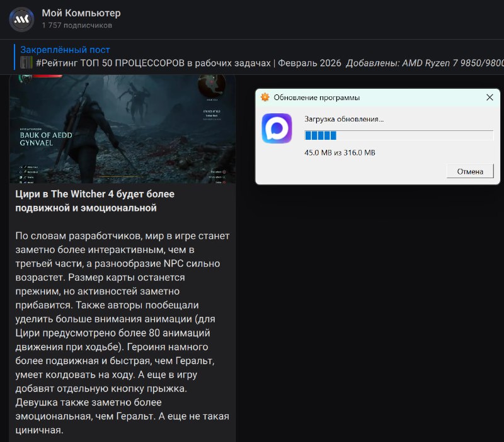This screenshot has width=504, height=442.
Task: Click the red health bar in game screenshot
Action: [x=46, y=76]
